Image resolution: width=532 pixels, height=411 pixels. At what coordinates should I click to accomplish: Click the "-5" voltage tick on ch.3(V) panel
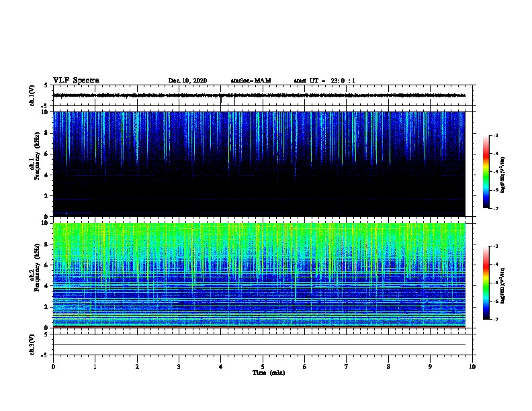click(45, 355)
